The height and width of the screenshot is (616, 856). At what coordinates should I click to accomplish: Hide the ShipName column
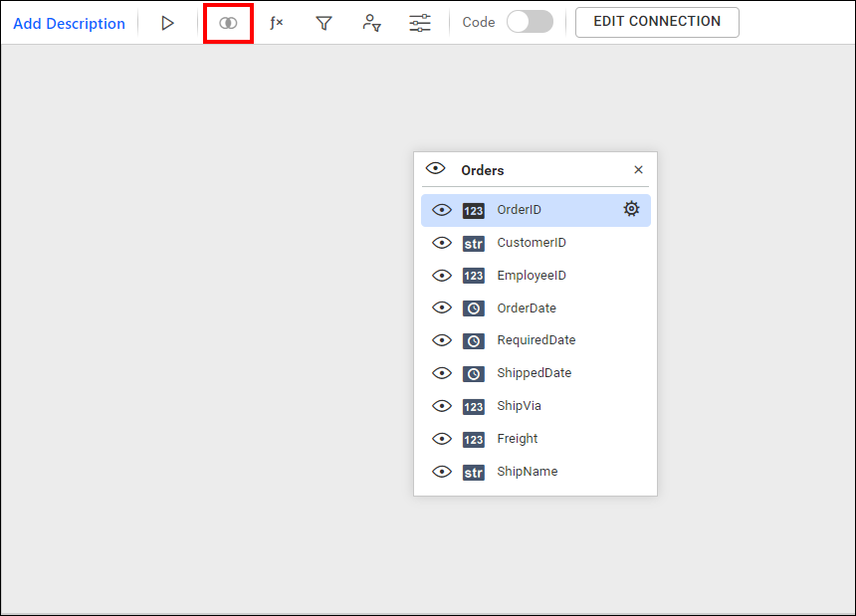[x=442, y=472]
